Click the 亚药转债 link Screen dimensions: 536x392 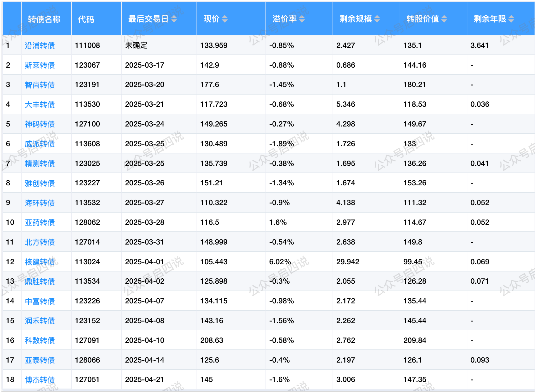click(x=40, y=223)
